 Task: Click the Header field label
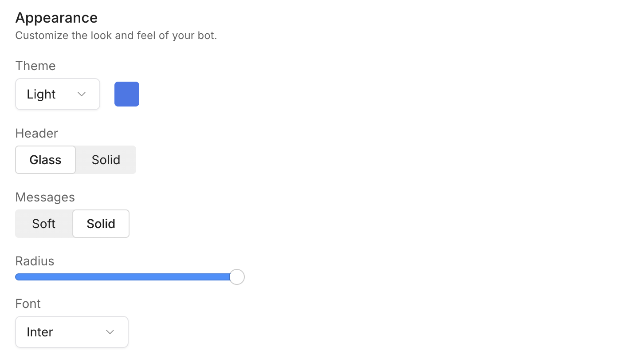[x=37, y=133]
